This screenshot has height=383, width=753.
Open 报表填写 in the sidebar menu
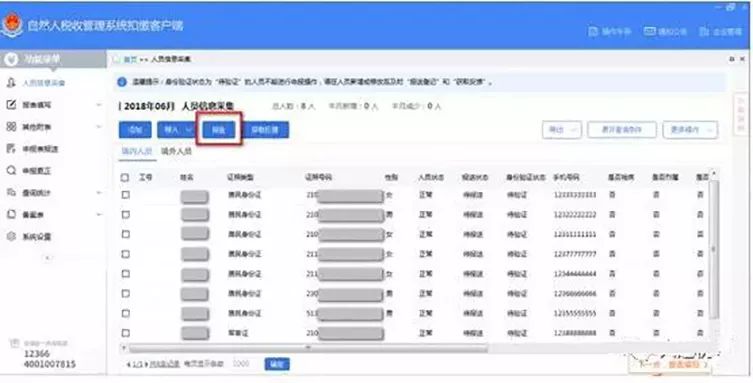(36, 105)
